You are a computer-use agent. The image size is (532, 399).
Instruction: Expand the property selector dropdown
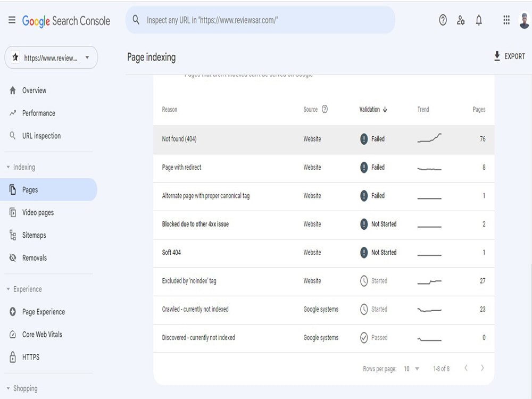click(87, 57)
